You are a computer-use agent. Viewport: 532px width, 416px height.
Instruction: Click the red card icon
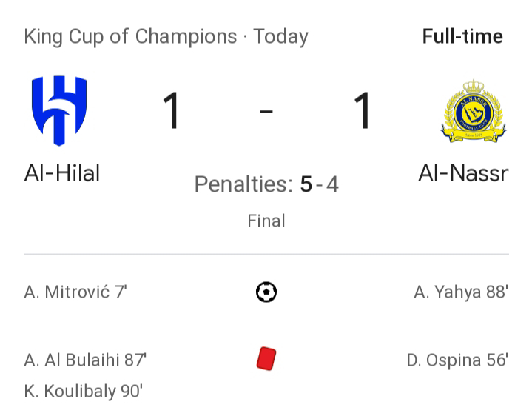pos(266,359)
